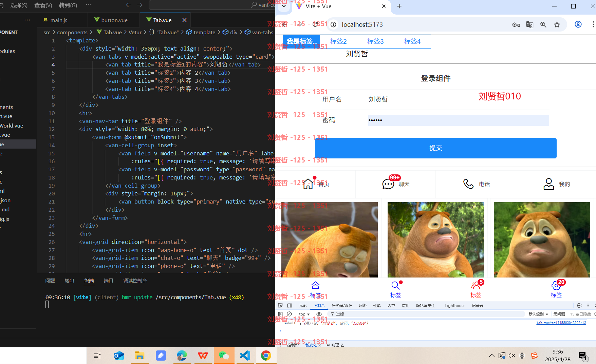Open saved passwords key icon in address bar
596x364 pixels.
point(516,24)
